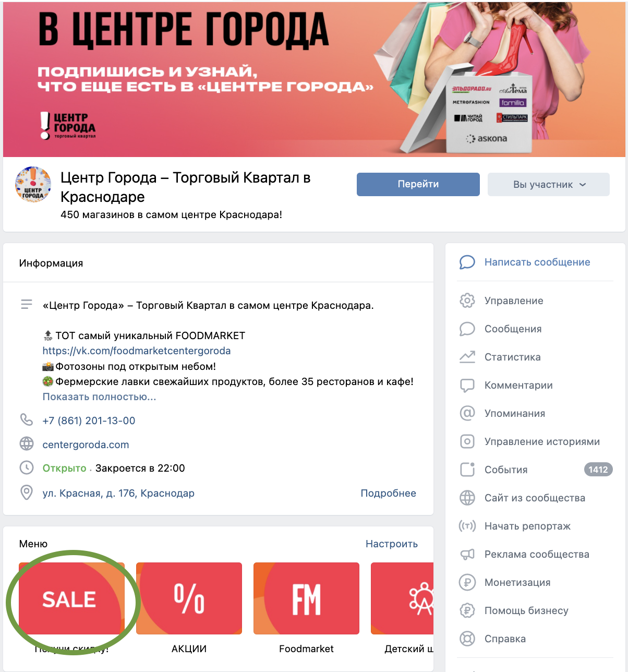Open the Foodmarket FM menu tile
Image resolution: width=628 pixels, height=672 pixels.
306,598
